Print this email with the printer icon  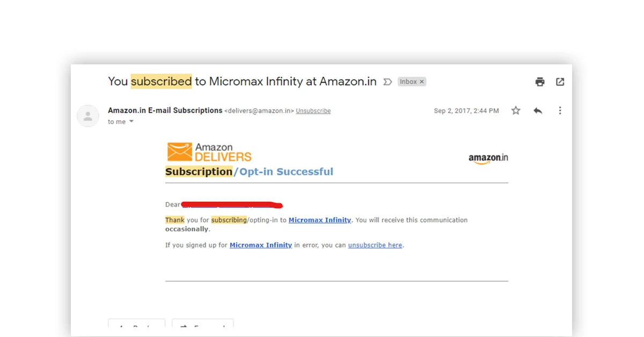(540, 82)
